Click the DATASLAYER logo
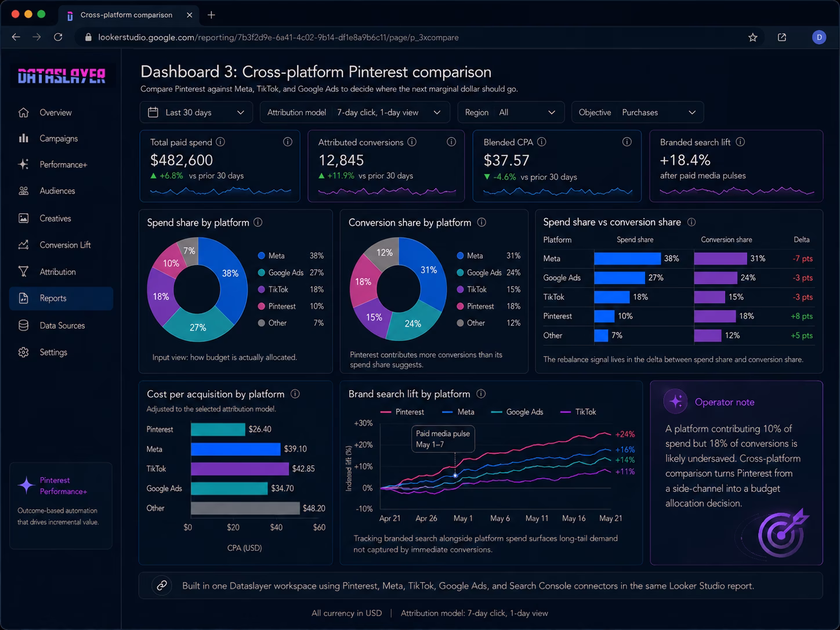This screenshot has width=840, height=630. pyautogui.click(x=61, y=76)
